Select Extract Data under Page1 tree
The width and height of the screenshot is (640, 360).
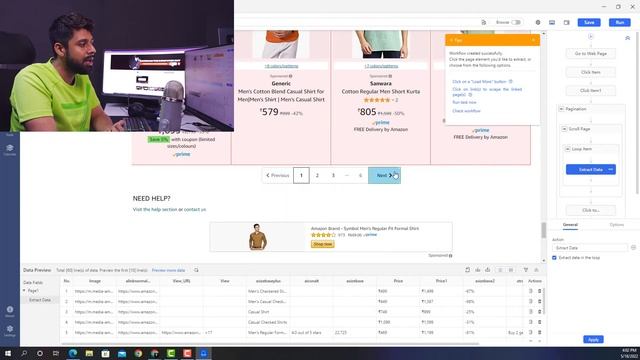40,300
